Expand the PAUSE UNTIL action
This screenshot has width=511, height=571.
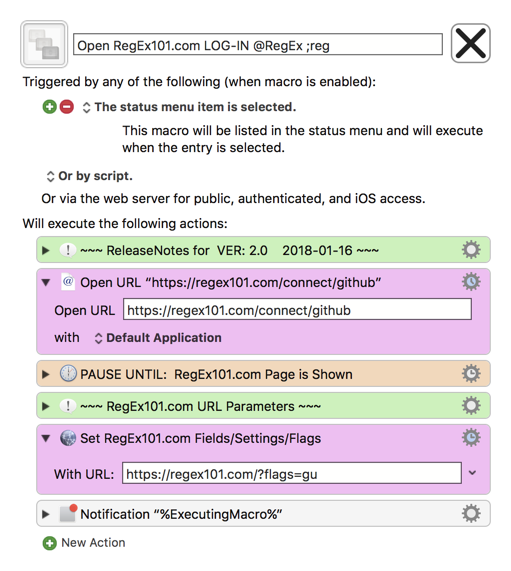pyautogui.click(x=46, y=374)
